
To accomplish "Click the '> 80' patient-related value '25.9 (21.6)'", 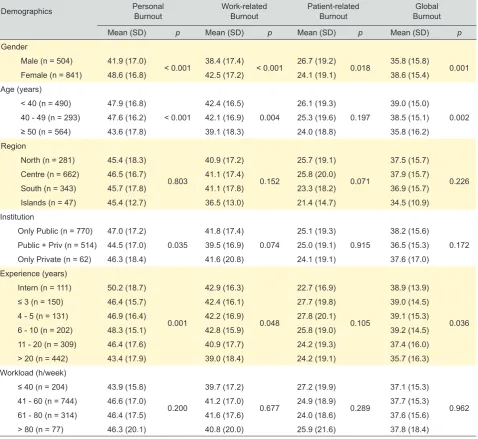I will coord(316,429).
